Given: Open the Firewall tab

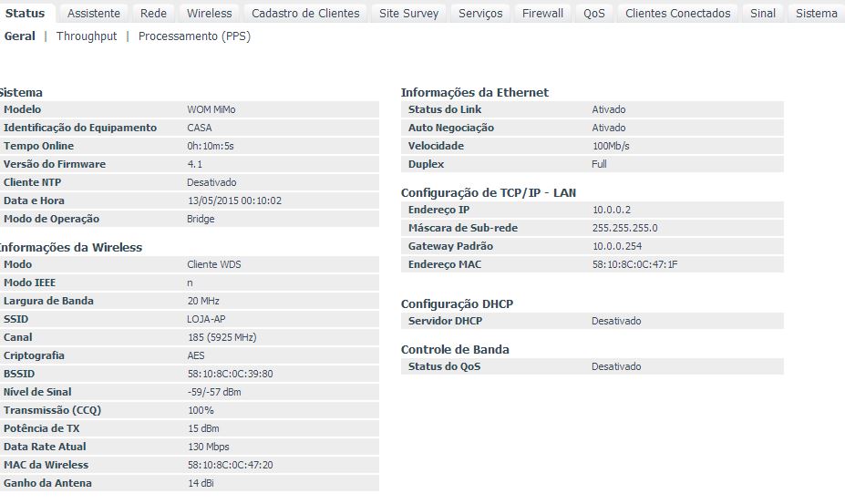Looking at the screenshot, I should click(x=542, y=13).
